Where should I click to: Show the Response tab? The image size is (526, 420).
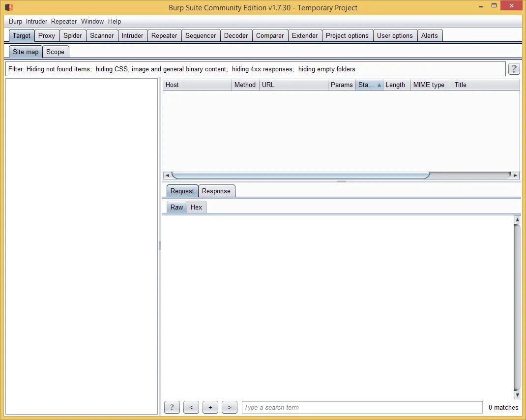tap(216, 191)
